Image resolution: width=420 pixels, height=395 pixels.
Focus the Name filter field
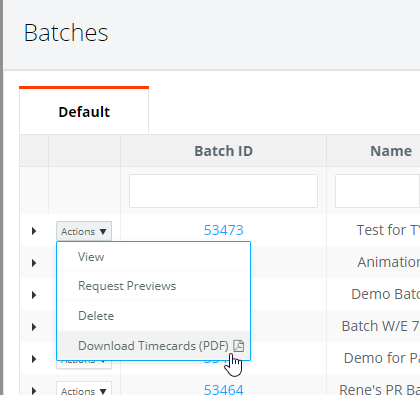pyautogui.click(x=377, y=191)
